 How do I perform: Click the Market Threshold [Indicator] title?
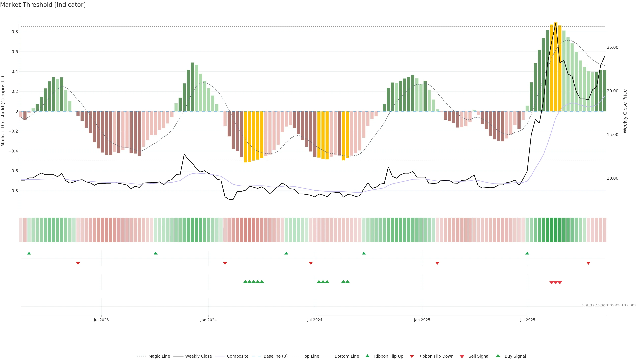tap(43, 5)
